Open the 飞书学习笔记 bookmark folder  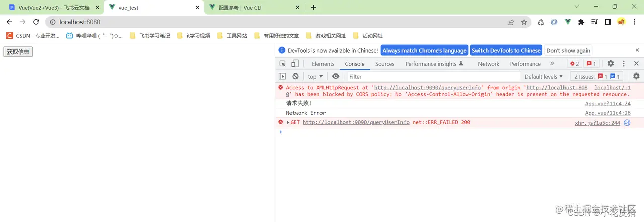(x=150, y=36)
